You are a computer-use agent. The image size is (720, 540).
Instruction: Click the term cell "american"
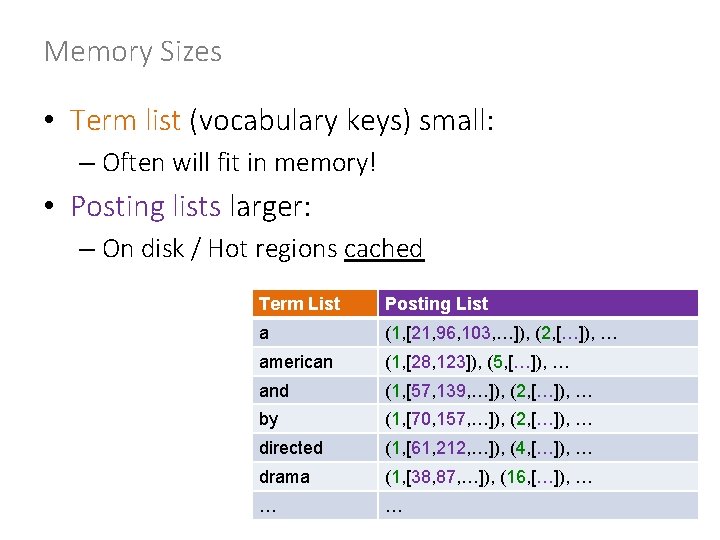click(296, 362)
